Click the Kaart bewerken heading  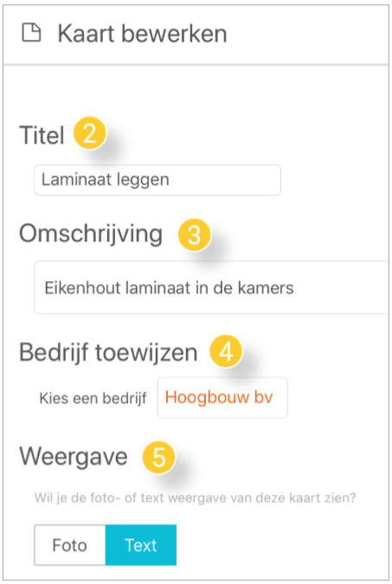(x=142, y=34)
